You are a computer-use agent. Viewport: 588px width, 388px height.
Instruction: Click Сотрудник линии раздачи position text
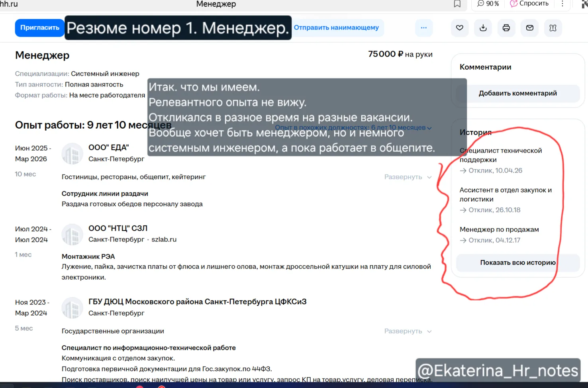tap(105, 194)
